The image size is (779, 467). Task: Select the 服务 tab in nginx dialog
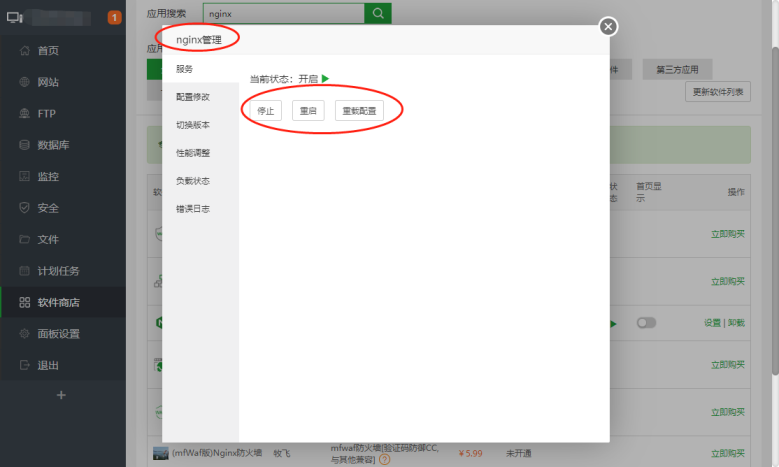[200, 69]
